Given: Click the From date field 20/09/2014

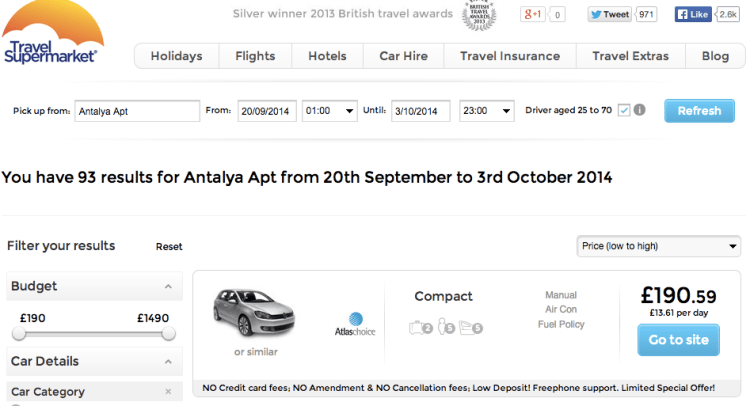Looking at the screenshot, I should pyautogui.click(x=267, y=111).
